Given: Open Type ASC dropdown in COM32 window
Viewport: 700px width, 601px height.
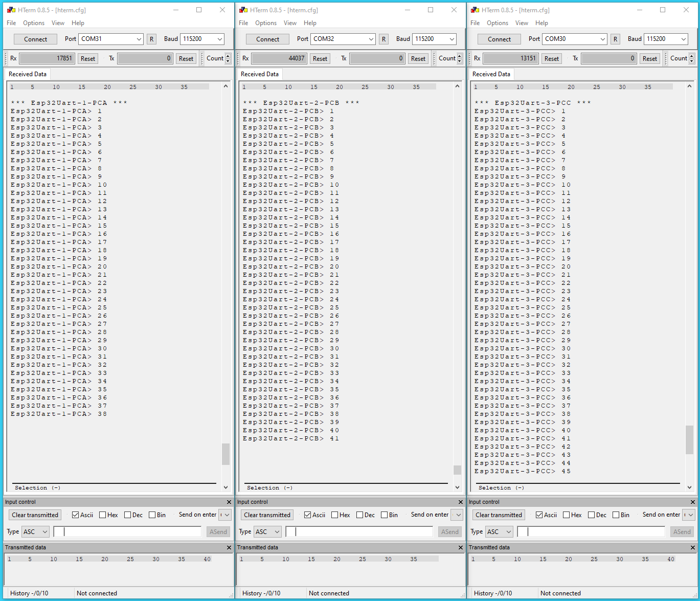Looking at the screenshot, I should coord(267,532).
